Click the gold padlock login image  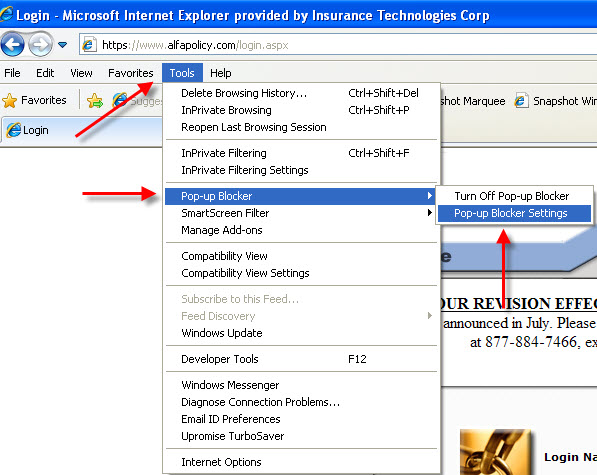coord(495,452)
